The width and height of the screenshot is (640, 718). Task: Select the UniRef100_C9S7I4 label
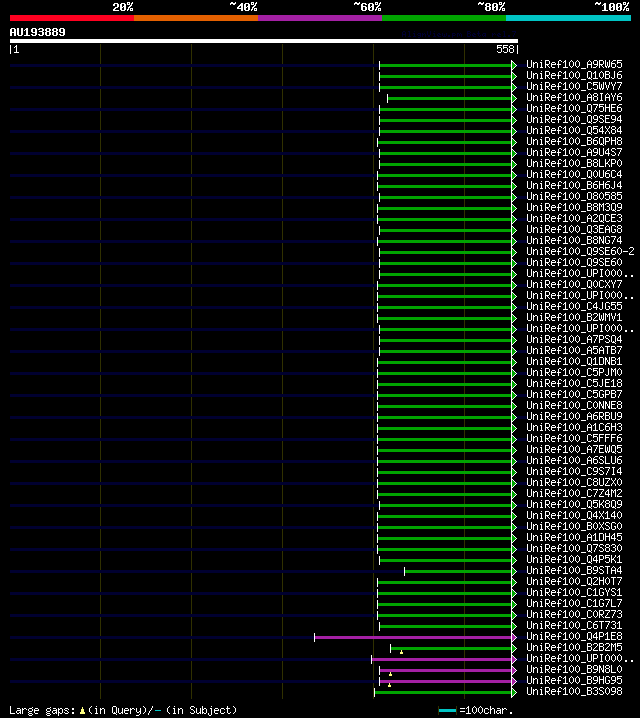[574, 471]
